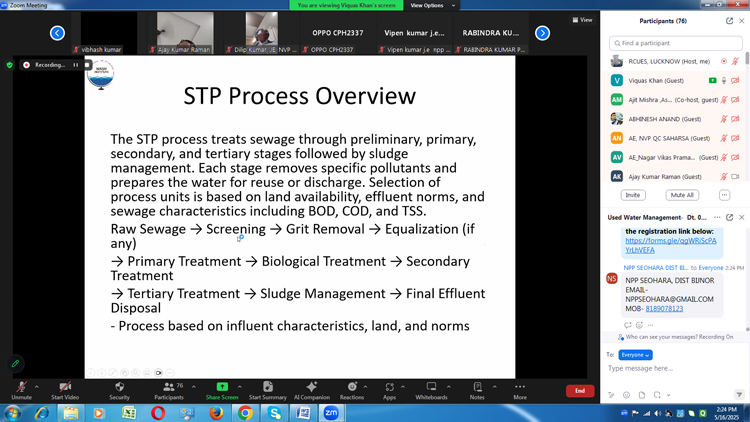Open the annotation pencil icon
The height and width of the screenshot is (422, 750).
pos(15,364)
